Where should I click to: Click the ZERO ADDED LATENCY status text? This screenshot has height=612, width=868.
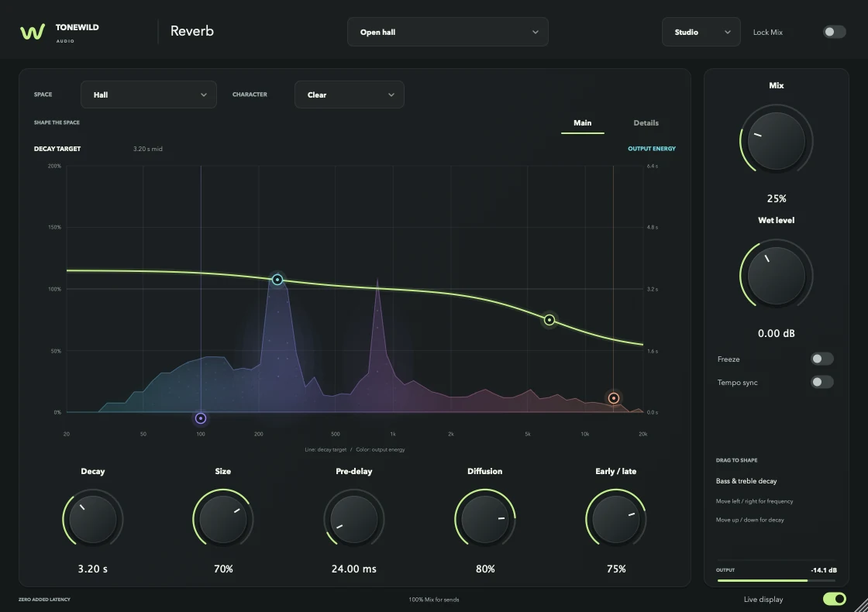[44, 600]
